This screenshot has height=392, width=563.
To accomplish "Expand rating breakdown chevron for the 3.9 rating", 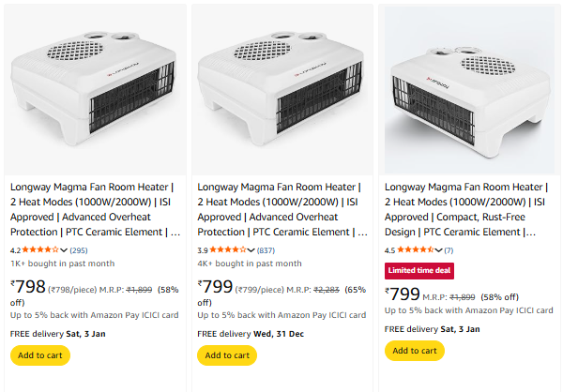I will [x=251, y=250].
